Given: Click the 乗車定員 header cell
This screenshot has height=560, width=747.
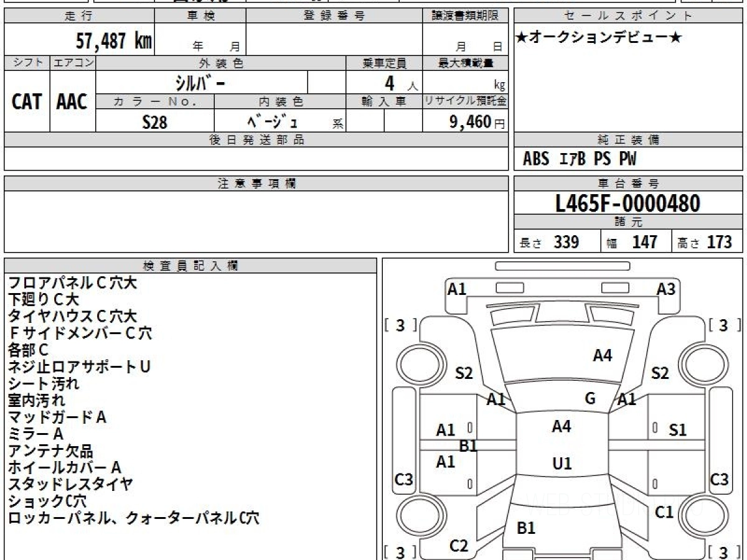Looking at the screenshot, I should (x=384, y=63).
